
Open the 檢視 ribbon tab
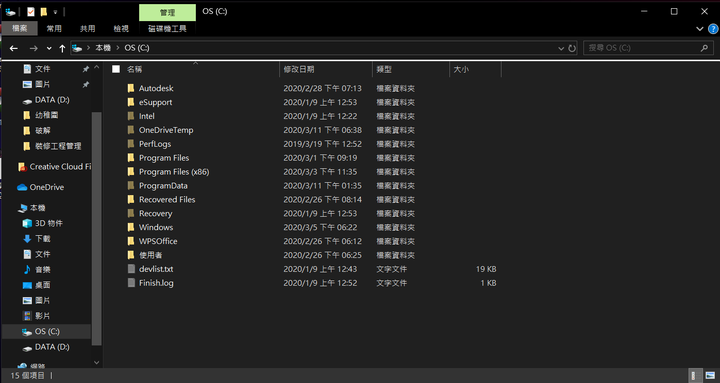(121, 28)
